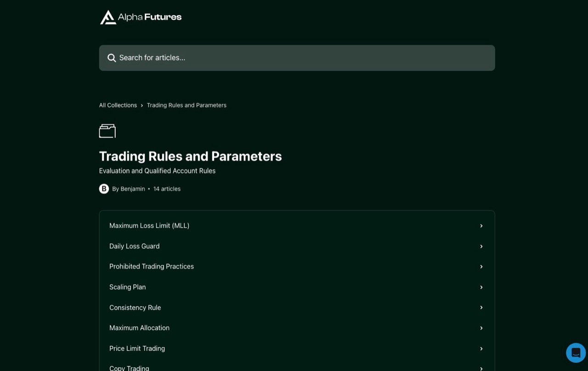Click the Trading Rules and Parameters heading
The height and width of the screenshot is (371, 588).
point(191,156)
